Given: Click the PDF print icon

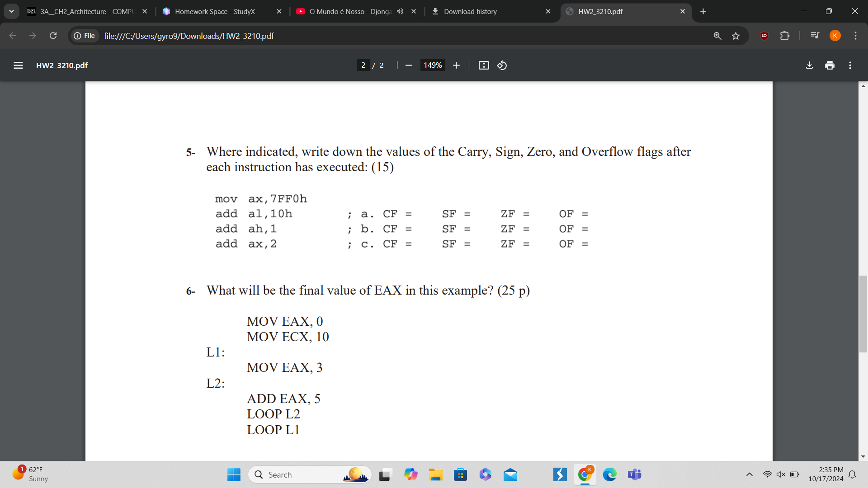Looking at the screenshot, I should [830, 65].
